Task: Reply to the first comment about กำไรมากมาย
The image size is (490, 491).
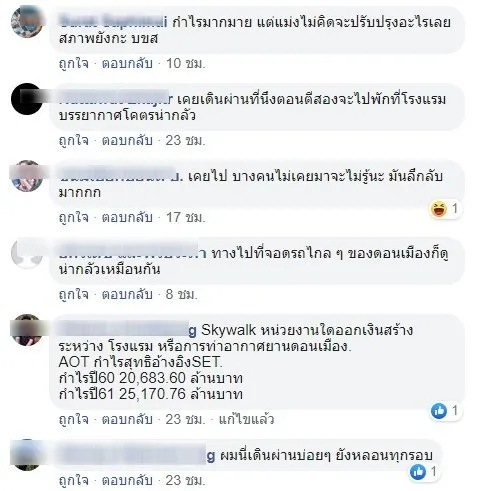Action: [x=127, y=63]
